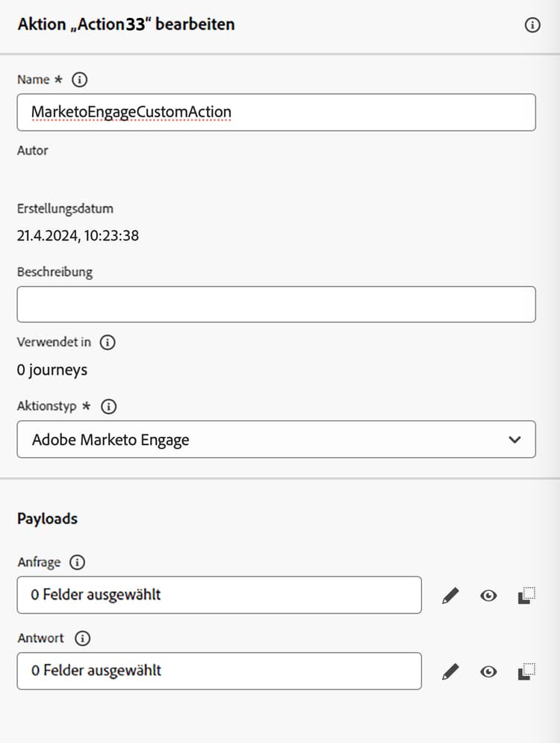This screenshot has height=743, width=560.
Task: Click the info icon in the panel header
Action: (532, 25)
